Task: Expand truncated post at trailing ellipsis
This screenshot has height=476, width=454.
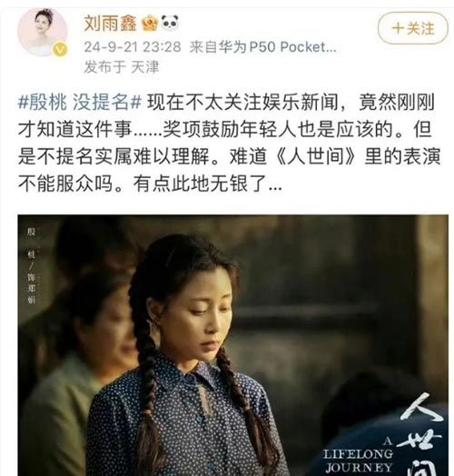Action: click(275, 184)
